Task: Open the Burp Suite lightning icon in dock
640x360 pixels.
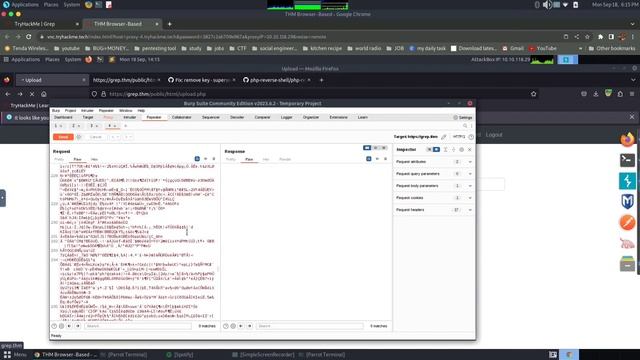Action: [627, 181]
